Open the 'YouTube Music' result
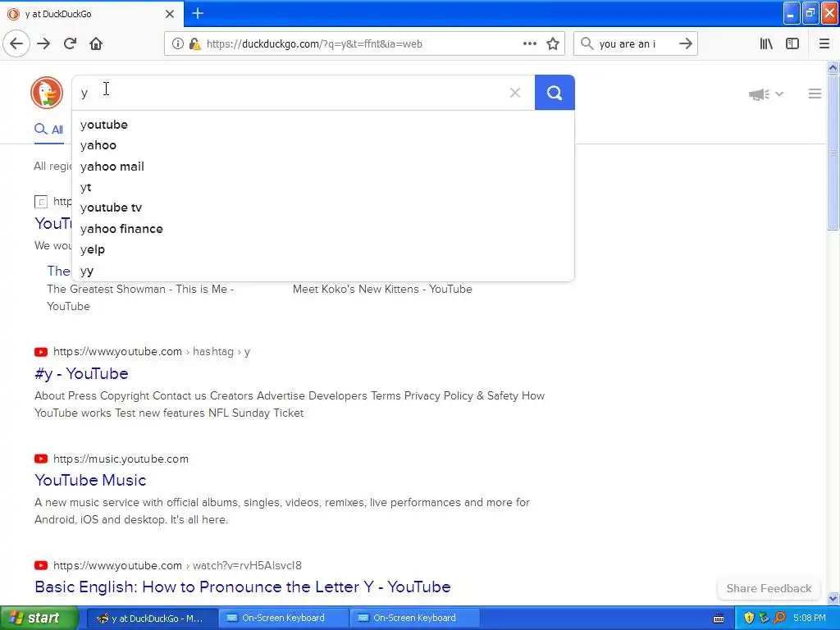Viewport: 840px width, 630px height. 90,480
